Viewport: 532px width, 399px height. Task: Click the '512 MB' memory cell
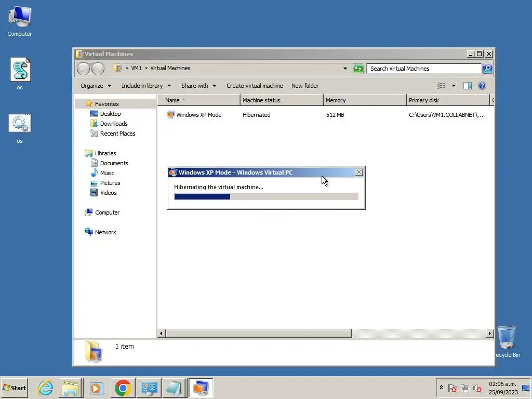pos(335,115)
